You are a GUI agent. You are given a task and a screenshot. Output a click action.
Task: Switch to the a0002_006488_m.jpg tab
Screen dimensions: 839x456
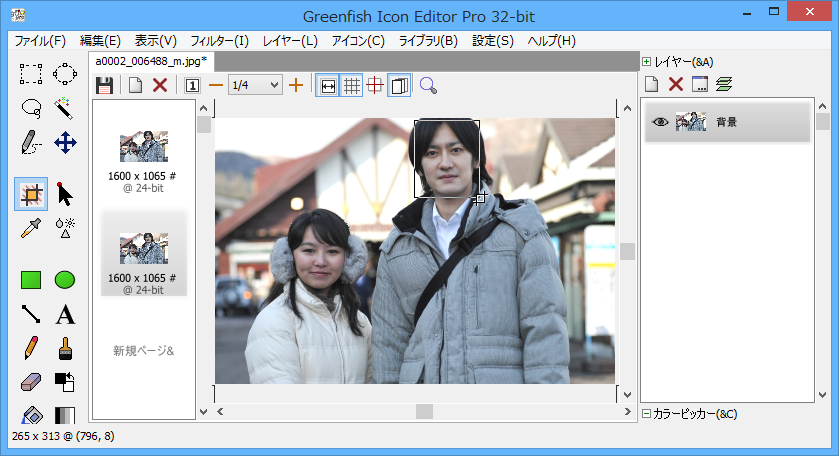[x=151, y=61]
